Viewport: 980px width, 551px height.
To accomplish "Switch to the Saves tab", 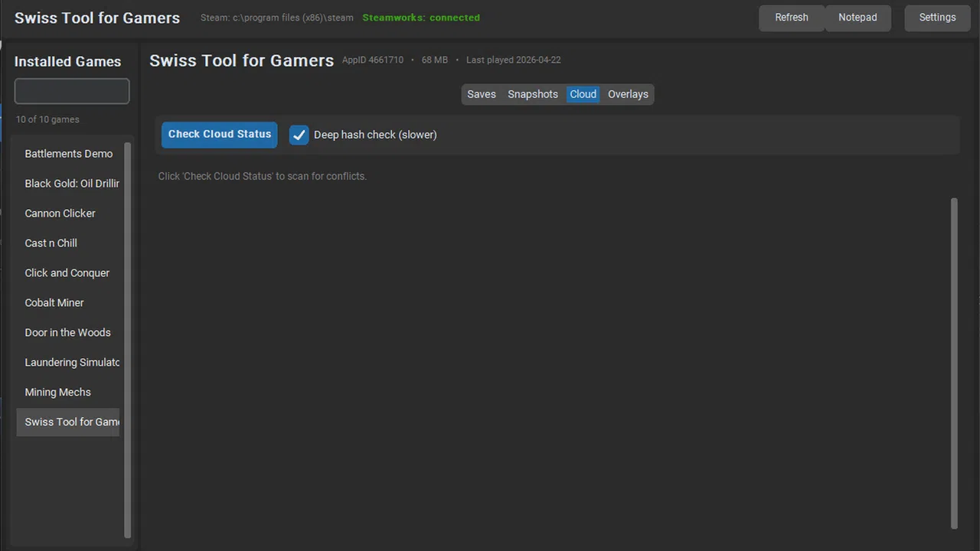I will 482,94.
